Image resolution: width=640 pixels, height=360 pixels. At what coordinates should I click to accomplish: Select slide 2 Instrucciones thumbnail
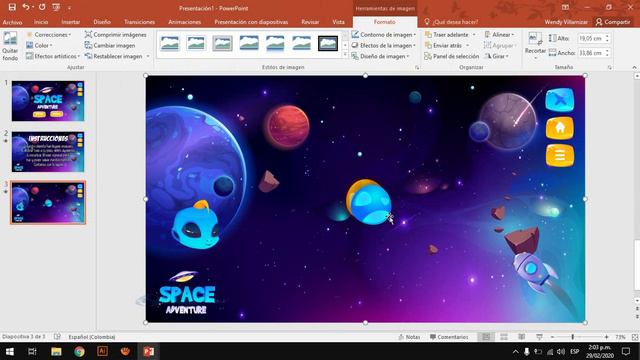point(48,152)
